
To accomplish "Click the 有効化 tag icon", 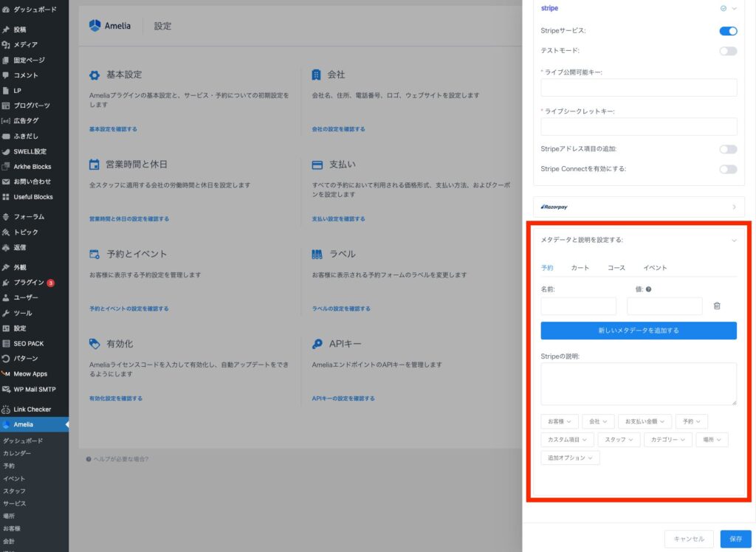I will [94, 344].
